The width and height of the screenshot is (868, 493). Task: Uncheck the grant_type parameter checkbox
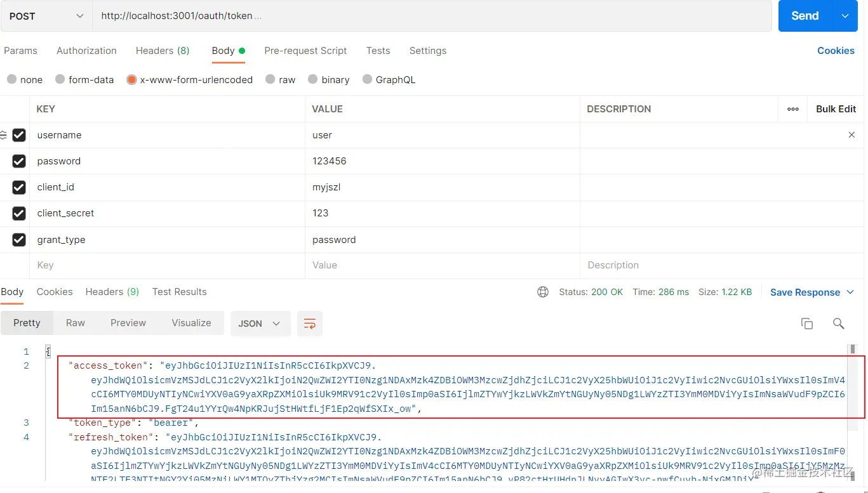[x=19, y=239]
